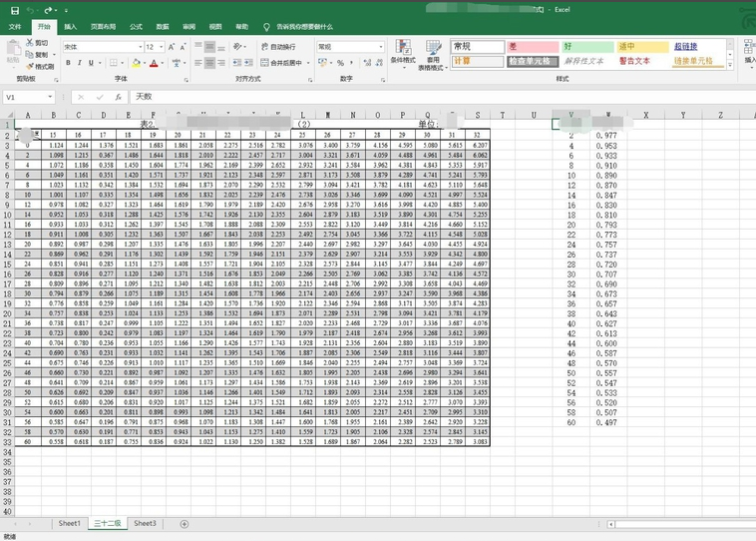Image resolution: width=756 pixels, height=541 pixels.
Task: Switch to the Insert (插入) ribbon tab
Action: tap(71, 27)
